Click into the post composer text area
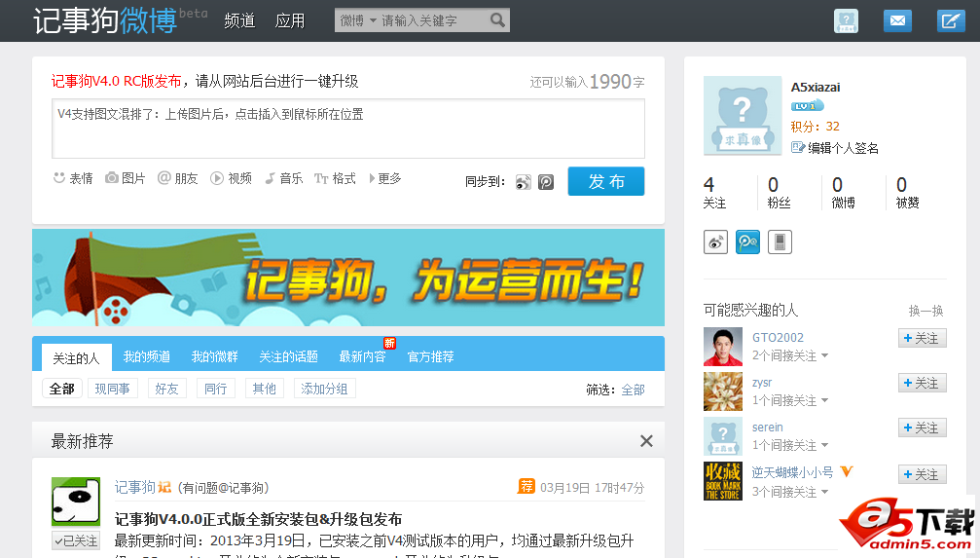This screenshot has height=558, width=980. (x=348, y=129)
